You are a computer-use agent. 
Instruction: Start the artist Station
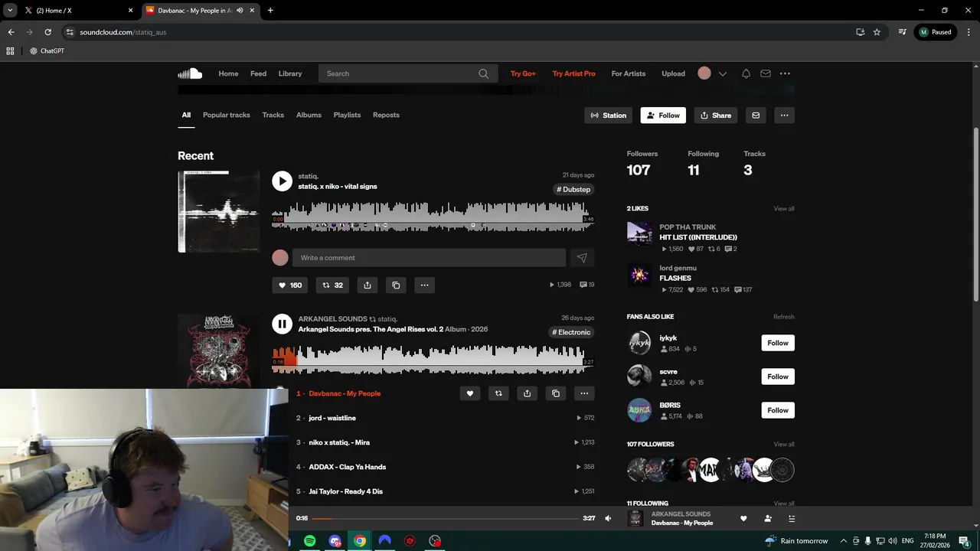[x=609, y=116]
